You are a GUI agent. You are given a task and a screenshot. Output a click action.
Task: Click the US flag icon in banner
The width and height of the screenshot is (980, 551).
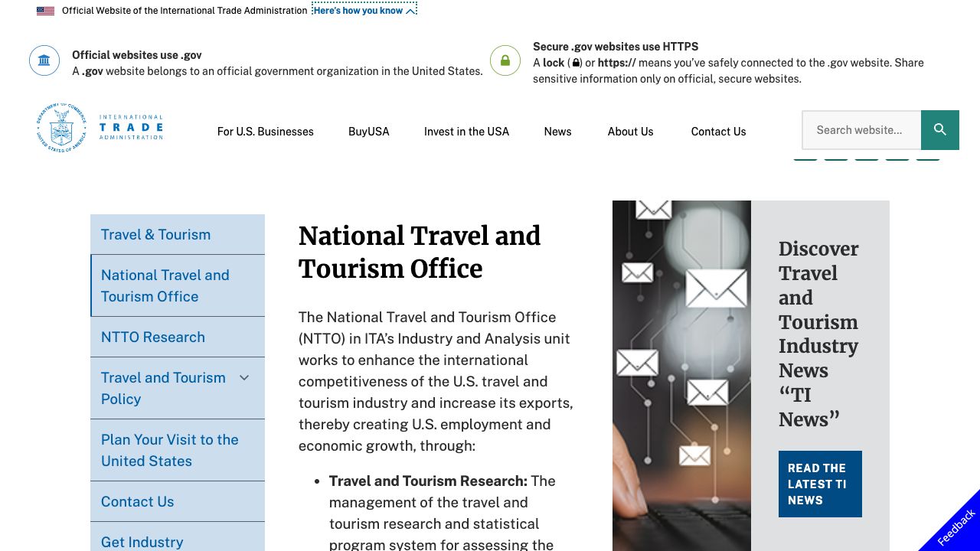45,11
